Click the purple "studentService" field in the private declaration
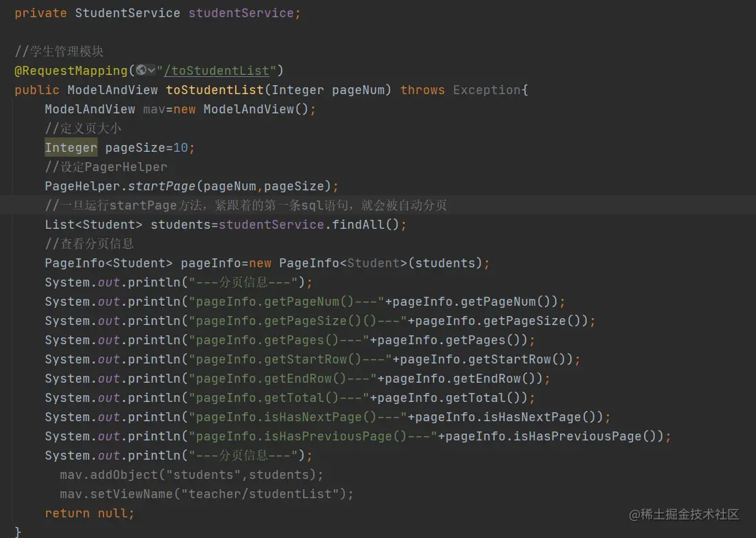The width and height of the screenshot is (756, 538). [241, 13]
